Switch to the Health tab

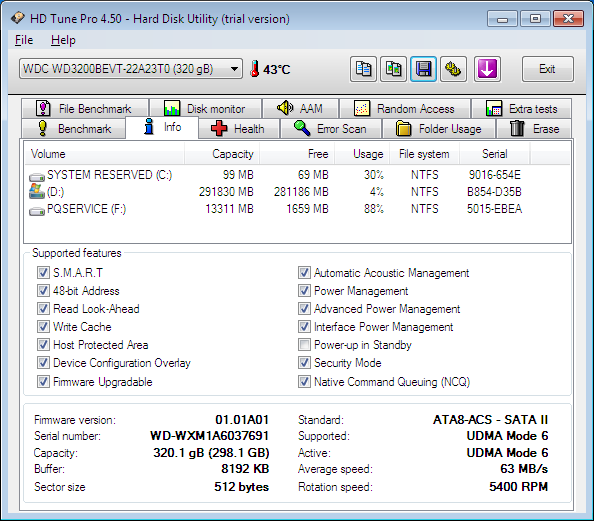(239, 129)
